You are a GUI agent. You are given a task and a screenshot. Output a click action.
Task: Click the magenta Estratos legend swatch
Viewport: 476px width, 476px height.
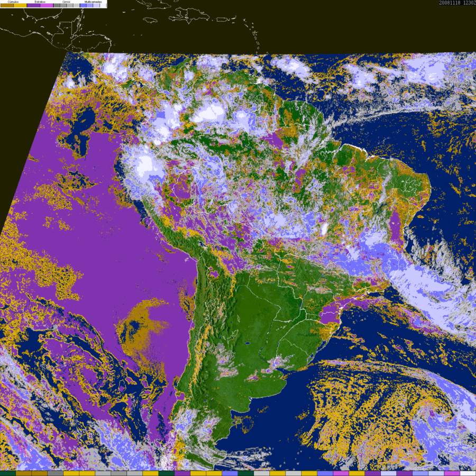click(47, 5)
